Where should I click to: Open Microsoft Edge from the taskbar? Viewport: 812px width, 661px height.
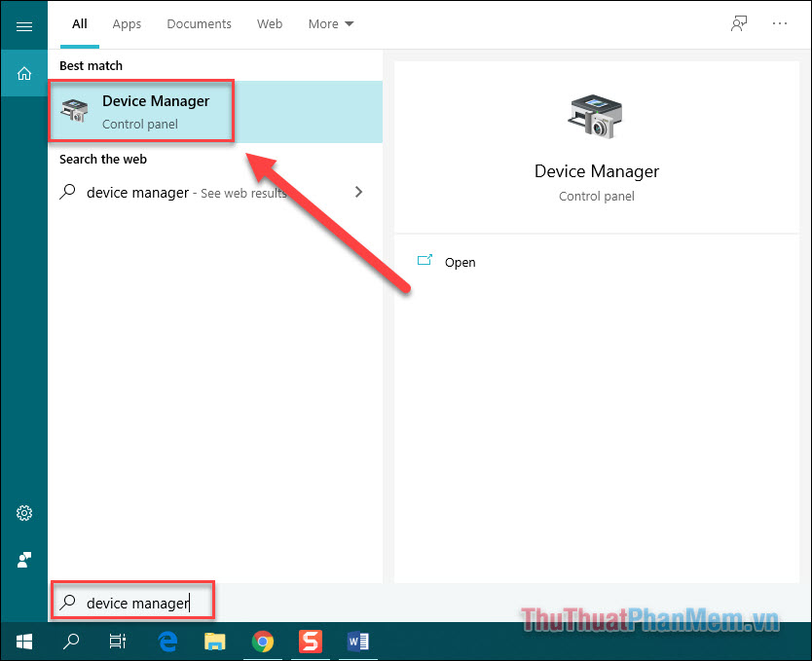click(166, 642)
